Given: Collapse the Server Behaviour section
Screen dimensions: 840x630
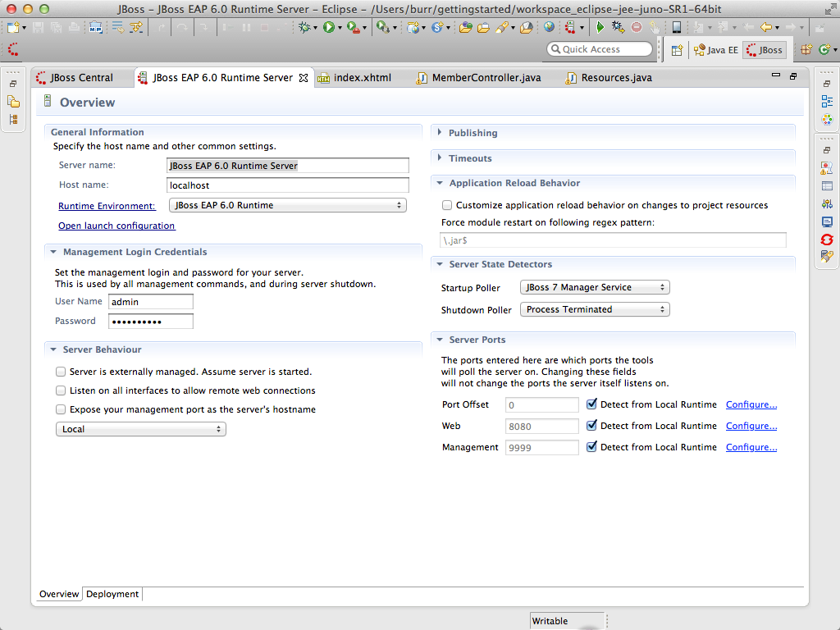Looking at the screenshot, I should tap(53, 349).
